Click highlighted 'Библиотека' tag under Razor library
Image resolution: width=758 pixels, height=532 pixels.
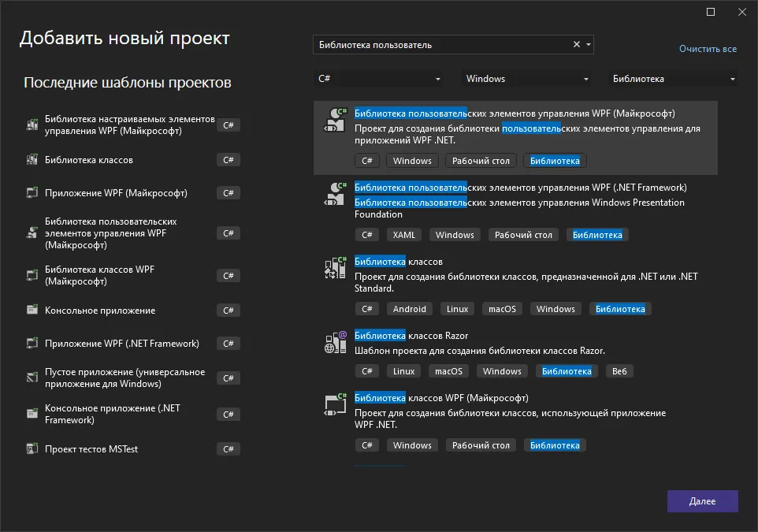567,371
